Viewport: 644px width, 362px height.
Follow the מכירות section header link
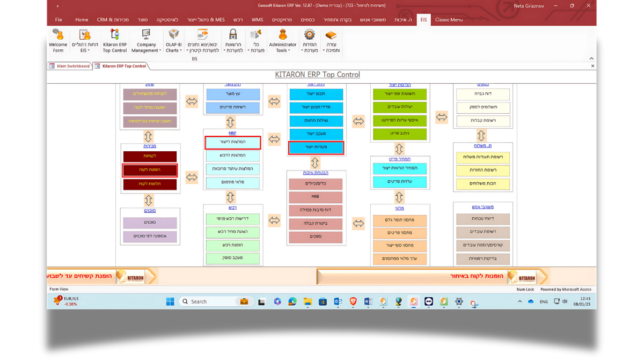coord(150,146)
